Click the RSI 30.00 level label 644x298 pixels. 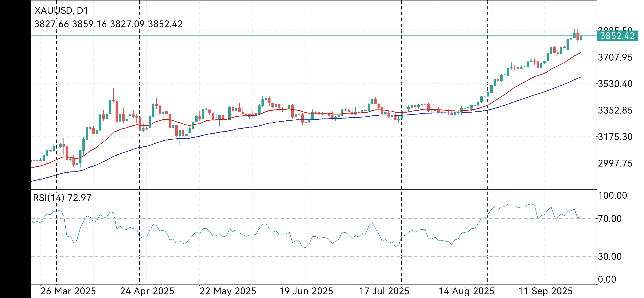tap(609, 256)
